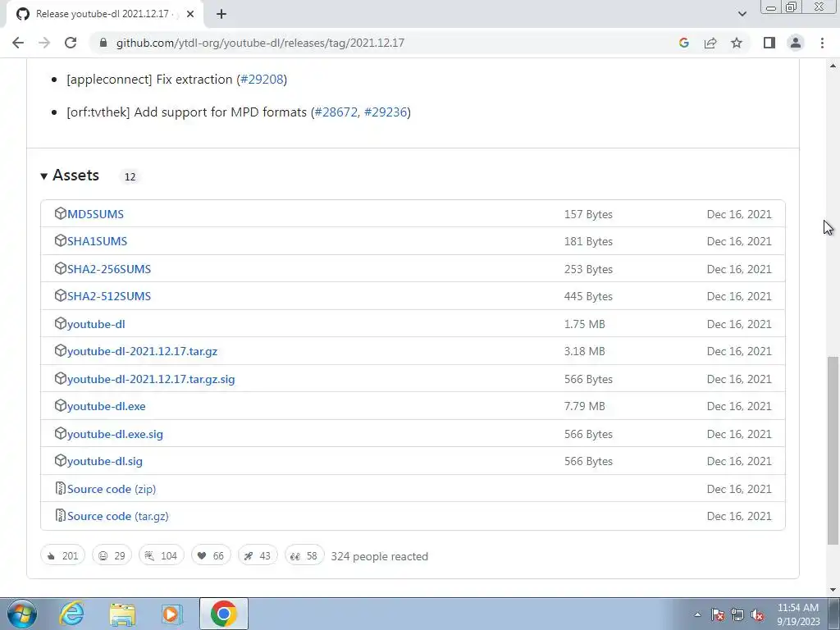Click the scrollbar up arrow

click(833, 66)
